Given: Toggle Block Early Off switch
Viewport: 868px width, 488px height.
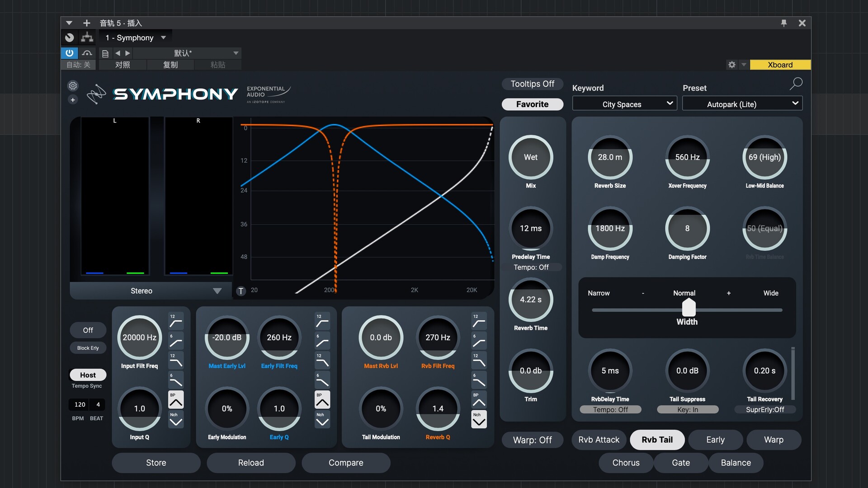Looking at the screenshot, I should click(88, 330).
